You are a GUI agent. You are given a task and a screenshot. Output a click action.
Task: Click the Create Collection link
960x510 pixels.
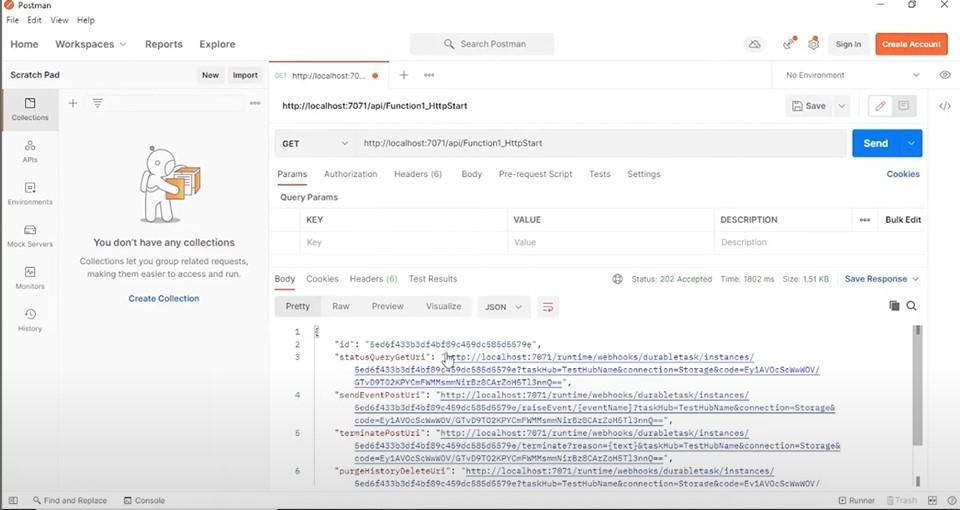pyautogui.click(x=163, y=299)
